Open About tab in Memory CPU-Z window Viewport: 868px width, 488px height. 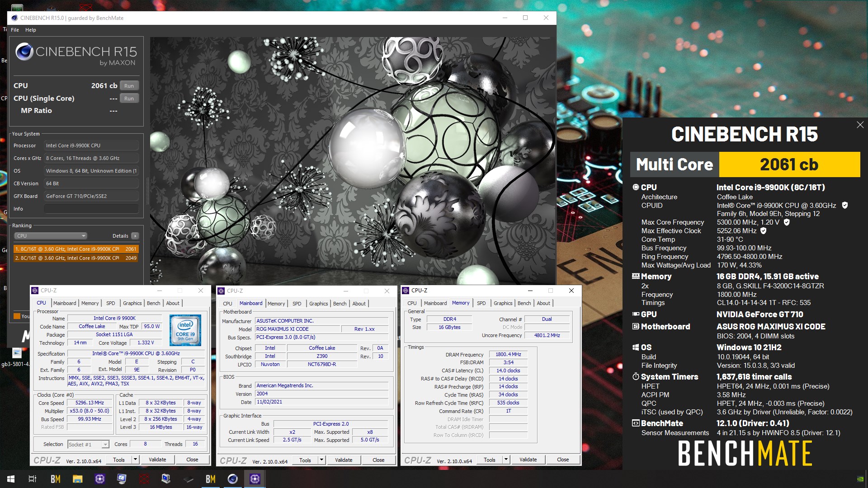pos(543,303)
